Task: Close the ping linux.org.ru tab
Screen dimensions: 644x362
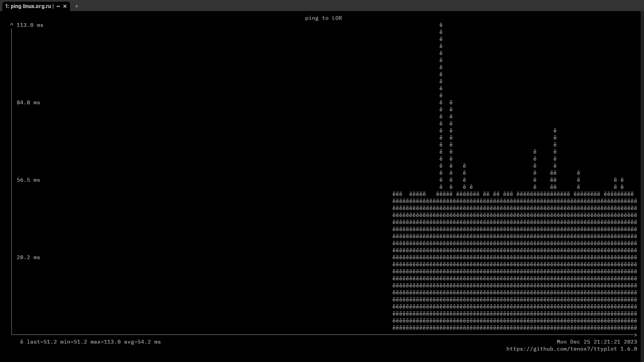Action: tap(65, 6)
